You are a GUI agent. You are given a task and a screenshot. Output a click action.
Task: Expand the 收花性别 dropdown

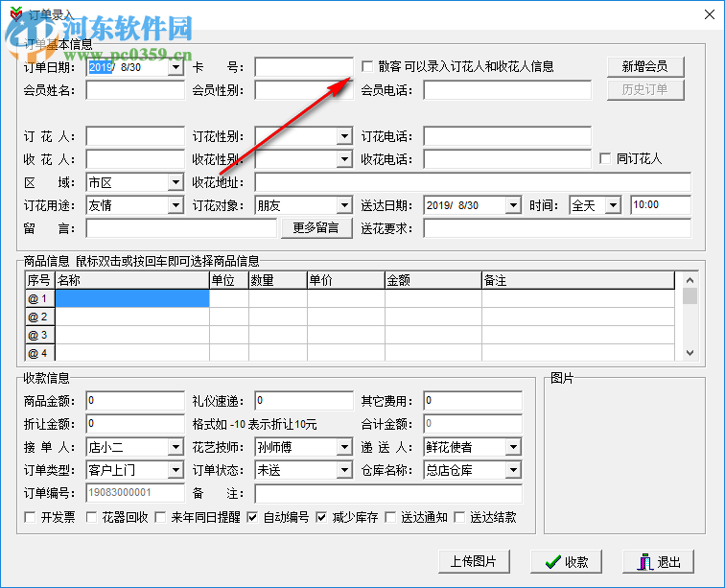[344, 159]
